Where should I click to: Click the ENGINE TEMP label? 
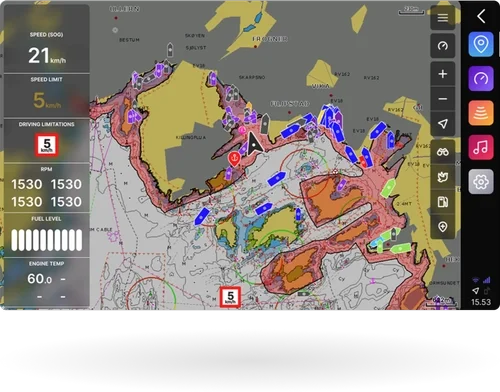(46, 264)
